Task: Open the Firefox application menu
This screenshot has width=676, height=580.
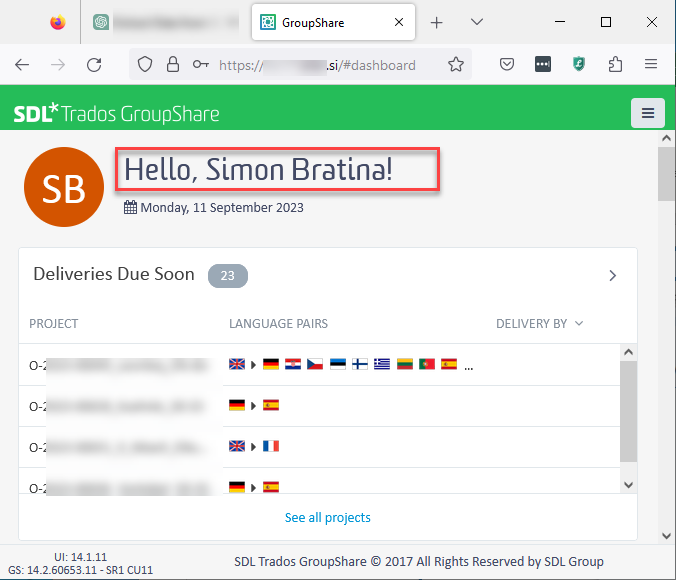Action: pos(651,64)
